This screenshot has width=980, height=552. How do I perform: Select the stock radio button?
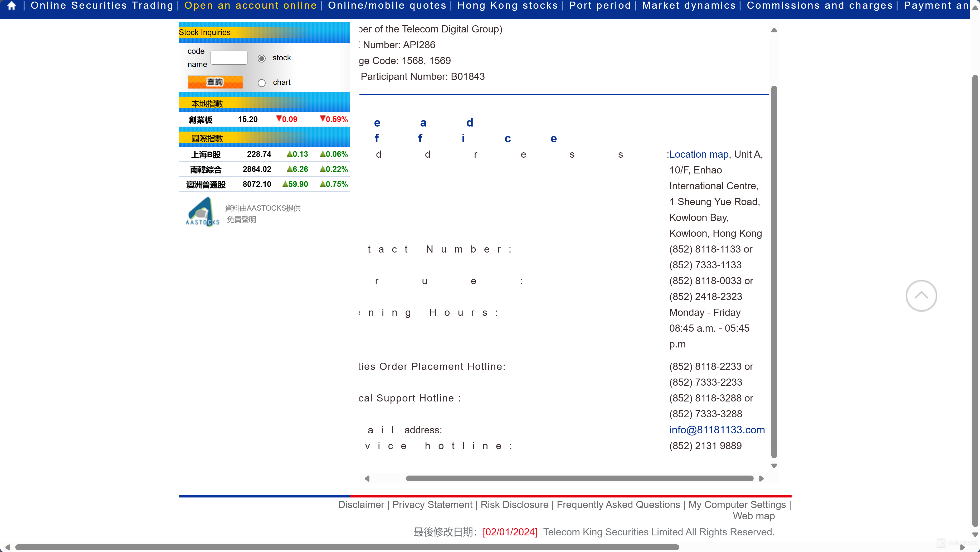[261, 58]
